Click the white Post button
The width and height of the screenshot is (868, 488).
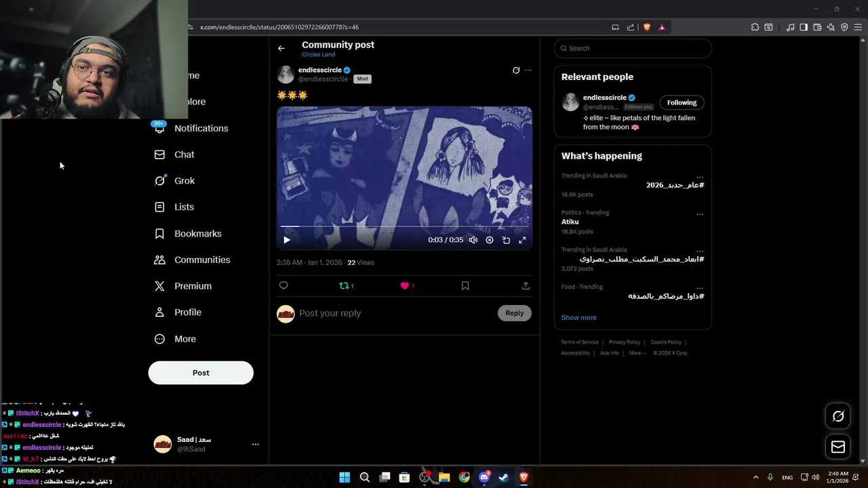201,373
